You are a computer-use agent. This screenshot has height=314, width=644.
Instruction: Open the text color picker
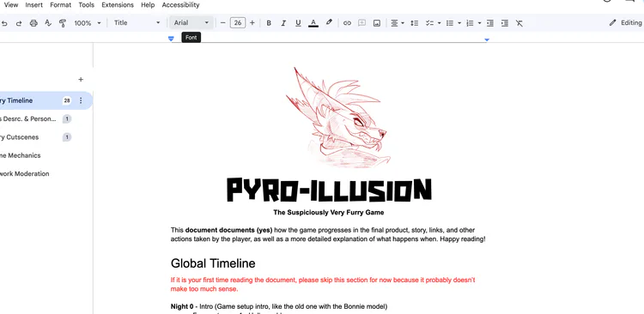(313, 23)
